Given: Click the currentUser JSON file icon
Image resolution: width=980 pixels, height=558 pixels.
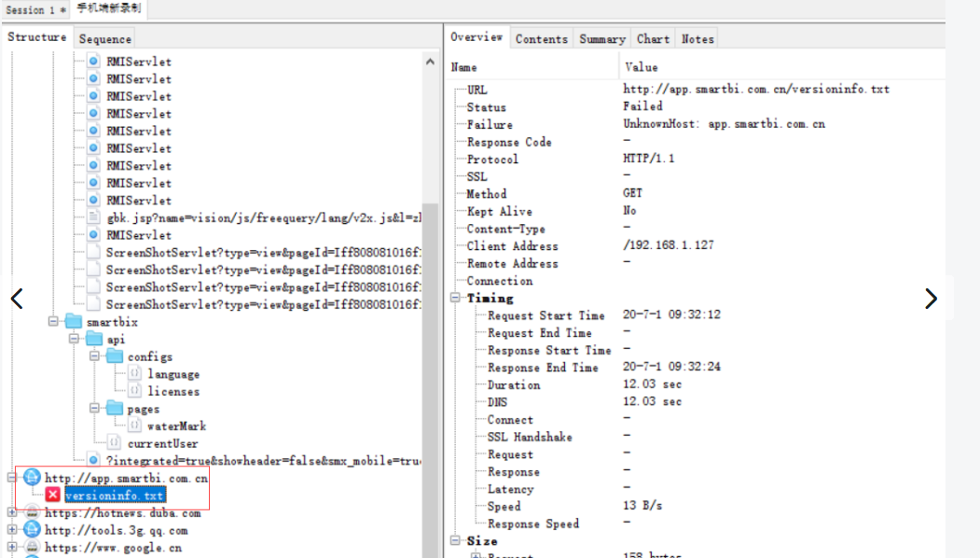Looking at the screenshot, I should coord(114,443).
